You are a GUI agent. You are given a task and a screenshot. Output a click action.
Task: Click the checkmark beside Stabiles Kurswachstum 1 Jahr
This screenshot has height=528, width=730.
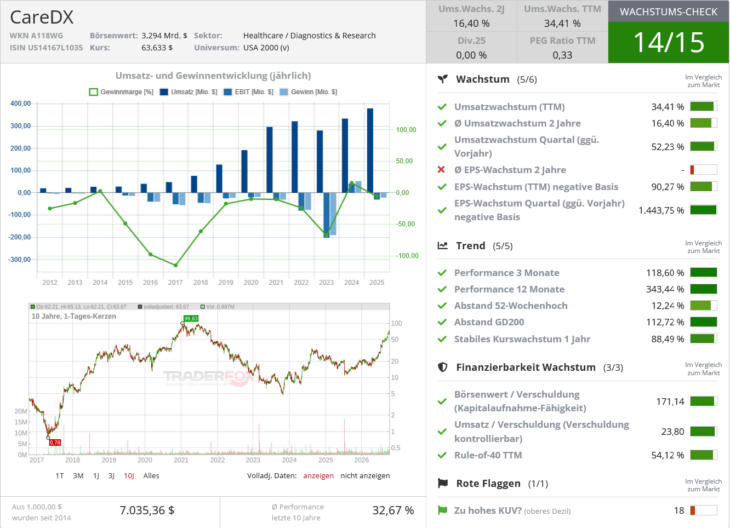tap(442, 339)
